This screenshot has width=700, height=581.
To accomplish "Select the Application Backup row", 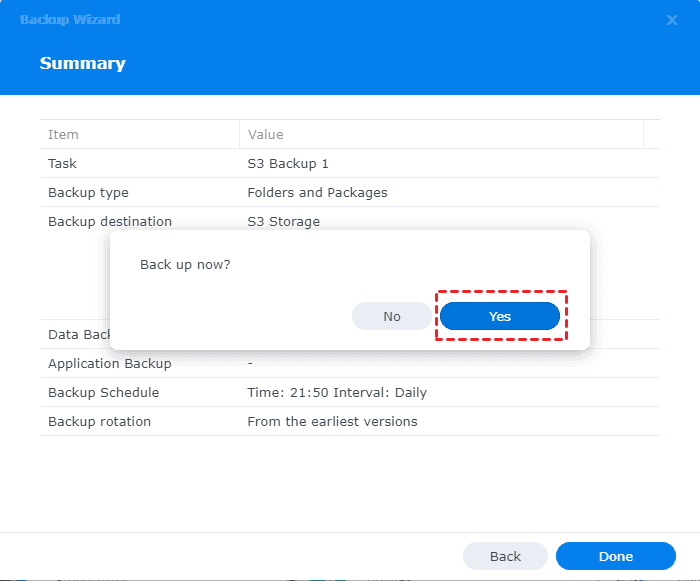I will (x=110, y=363).
